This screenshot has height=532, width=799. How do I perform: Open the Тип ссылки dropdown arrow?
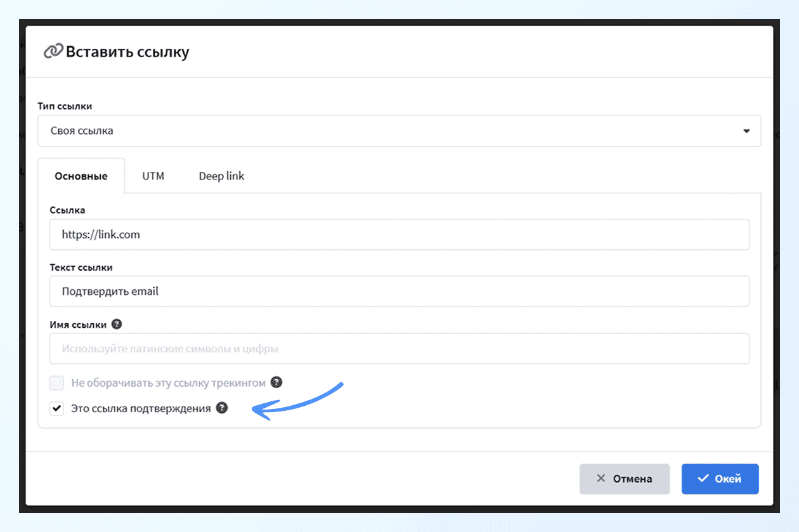point(746,131)
